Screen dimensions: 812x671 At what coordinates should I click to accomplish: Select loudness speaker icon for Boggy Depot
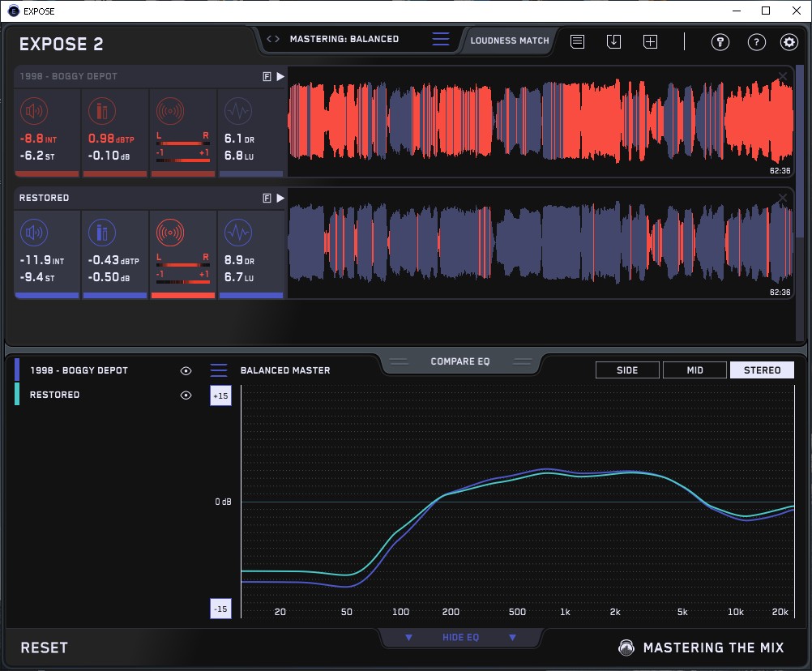pyautogui.click(x=33, y=111)
